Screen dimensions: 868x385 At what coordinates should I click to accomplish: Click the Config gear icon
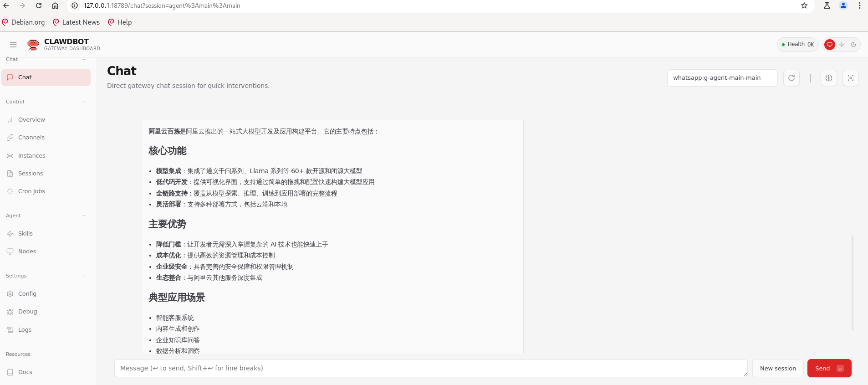coord(10,294)
